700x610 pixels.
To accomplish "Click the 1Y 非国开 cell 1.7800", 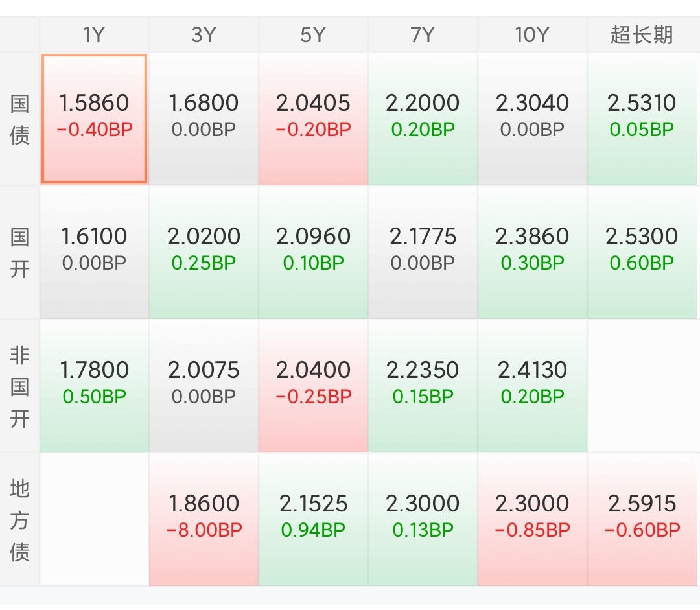I will click(x=95, y=386).
